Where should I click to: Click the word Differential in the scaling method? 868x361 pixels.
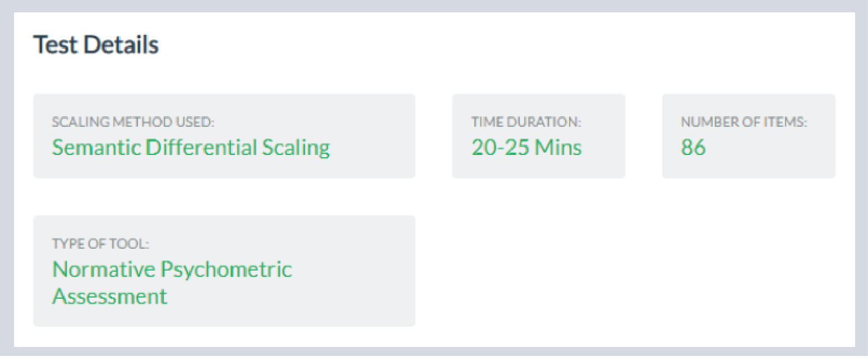[201, 147]
